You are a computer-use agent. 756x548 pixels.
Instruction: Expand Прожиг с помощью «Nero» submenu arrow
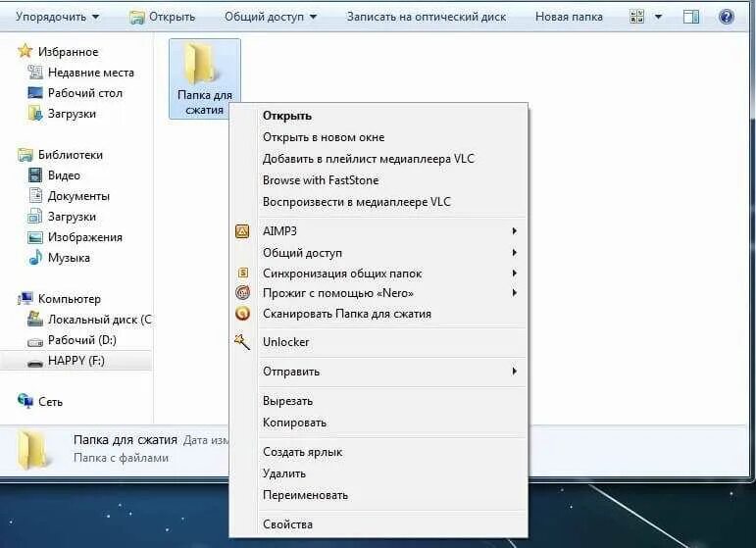pos(515,292)
